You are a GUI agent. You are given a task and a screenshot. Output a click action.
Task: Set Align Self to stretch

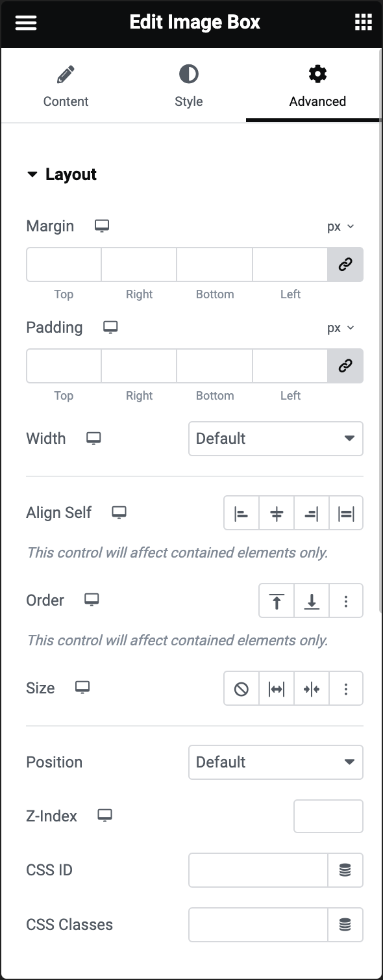tap(347, 513)
